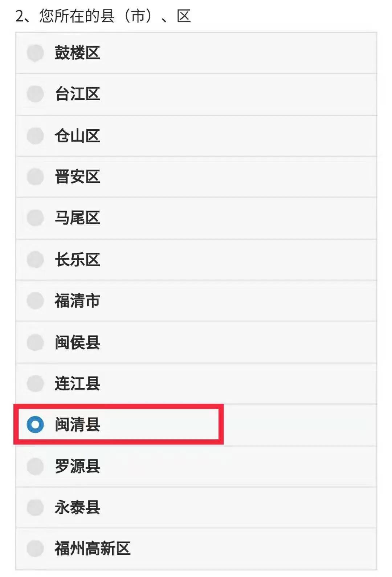
Task: Select the 马尾区 radio button
Action: [x=35, y=219]
